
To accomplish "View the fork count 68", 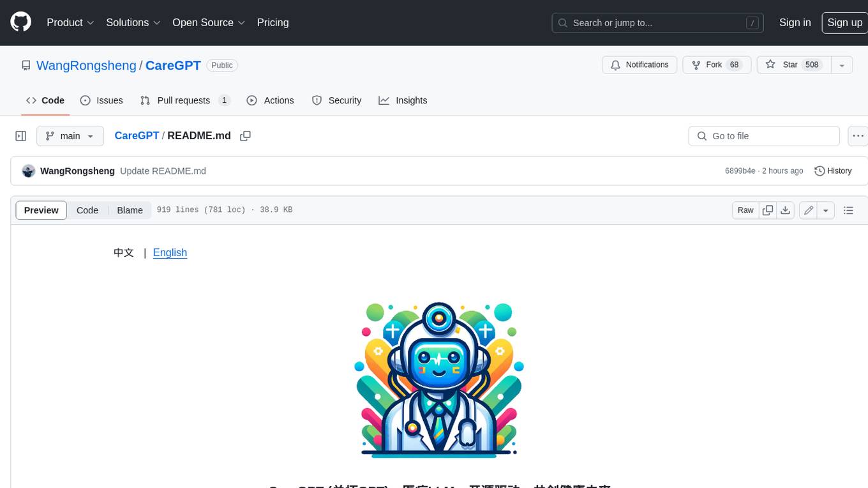I will 734,65.
